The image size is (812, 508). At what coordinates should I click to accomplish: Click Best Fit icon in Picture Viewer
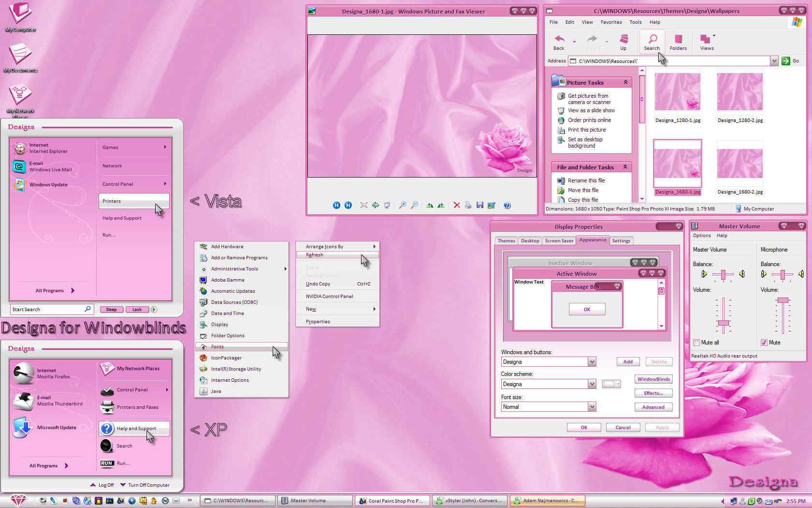364,205
